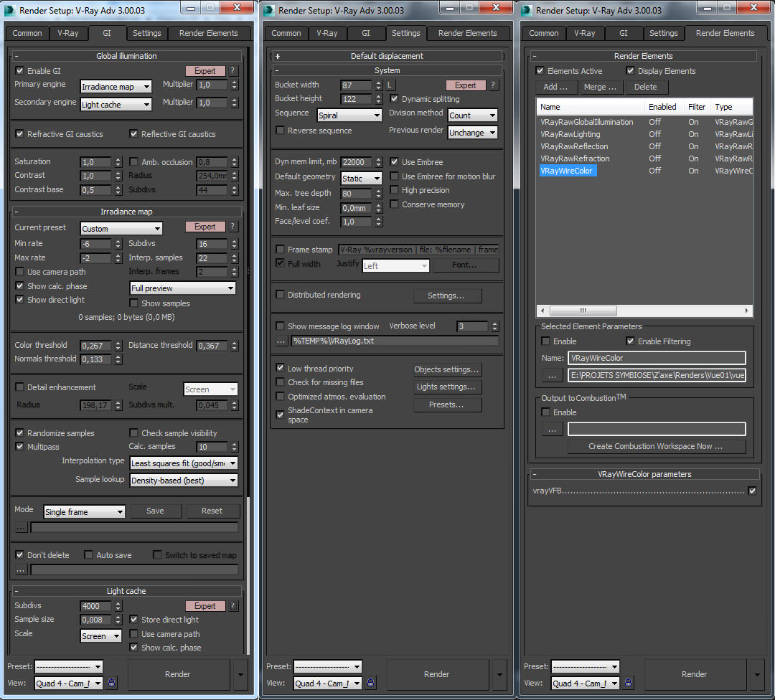Open the Primary engine dropdown (Irradiance map)
The image size is (775, 700).
tap(116, 87)
